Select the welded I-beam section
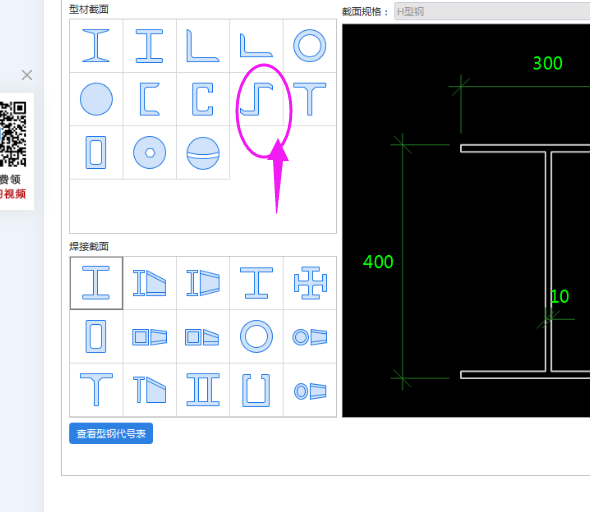The height and width of the screenshot is (512, 590). pyautogui.click(x=96, y=283)
